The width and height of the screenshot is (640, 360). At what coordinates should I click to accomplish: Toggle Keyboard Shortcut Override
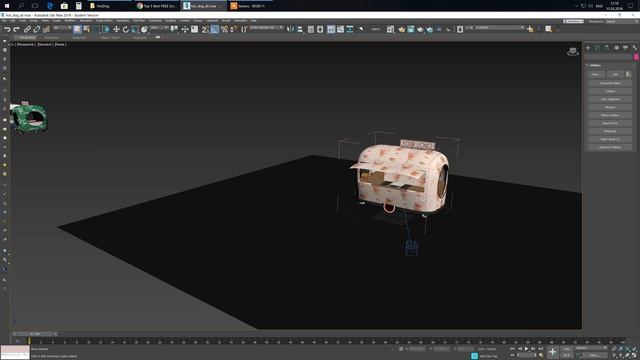click(194, 29)
